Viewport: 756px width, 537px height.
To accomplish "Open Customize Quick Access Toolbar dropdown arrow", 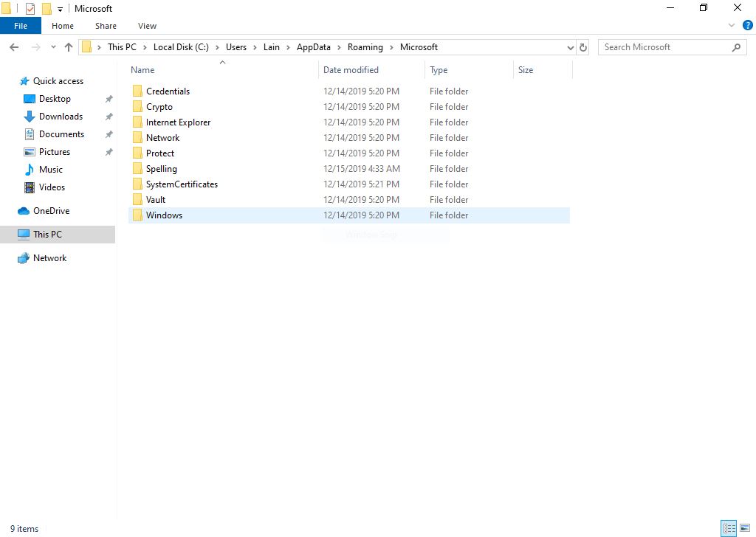I will pyautogui.click(x=61, y=9).
